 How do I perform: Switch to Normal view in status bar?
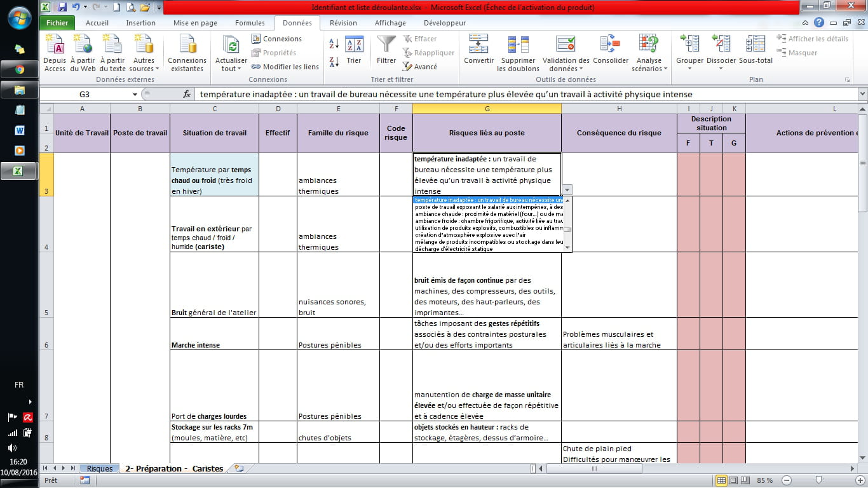(721, 480)
